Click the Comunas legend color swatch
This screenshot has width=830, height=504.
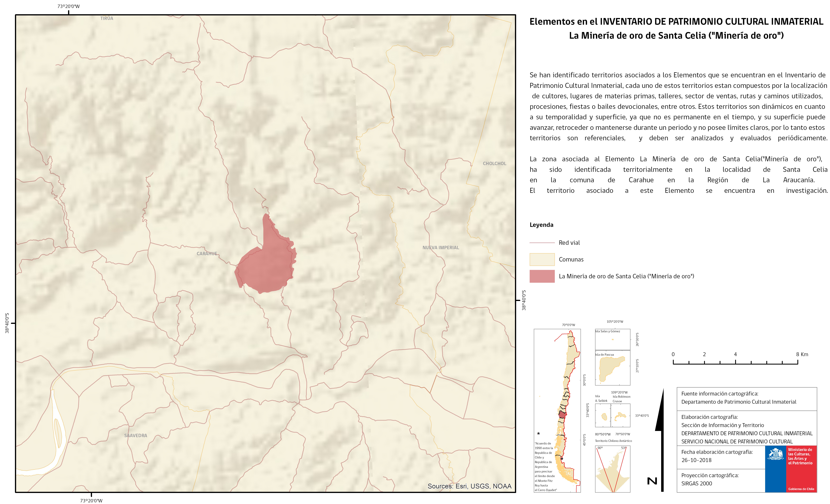click(x=542, y=259)
